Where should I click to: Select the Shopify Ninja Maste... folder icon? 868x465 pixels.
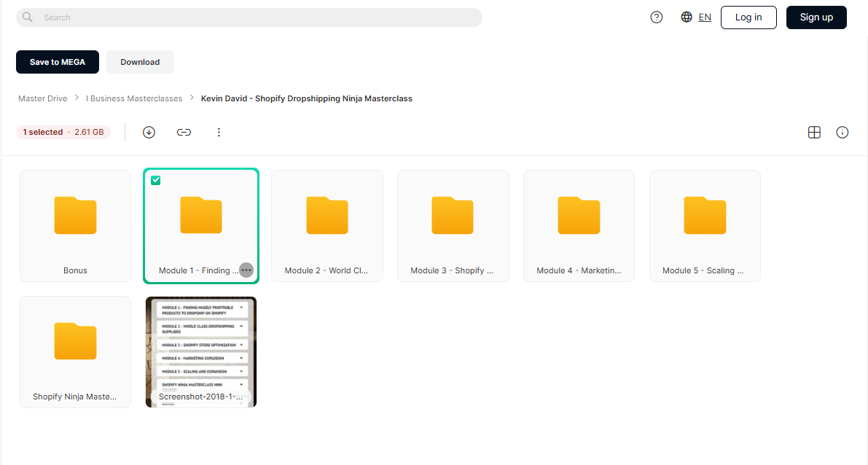coord(75,342)
